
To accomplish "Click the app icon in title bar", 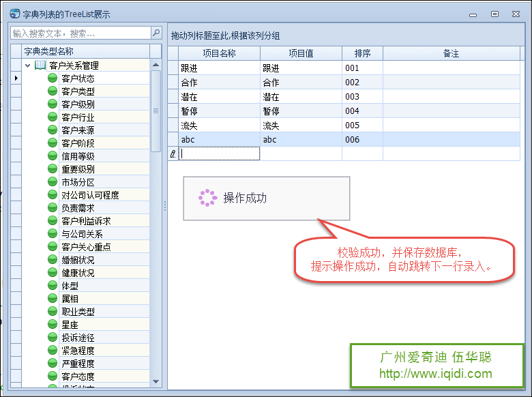I will point(15,14).
